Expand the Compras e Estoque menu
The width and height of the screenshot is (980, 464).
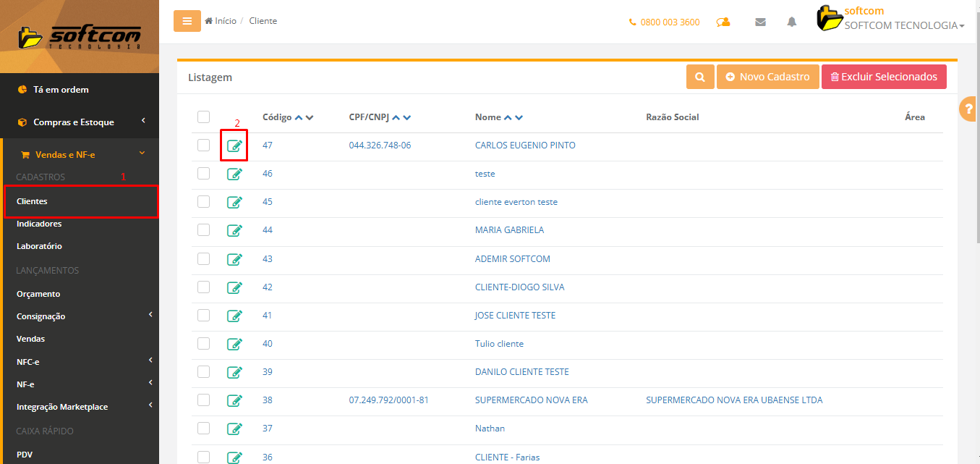pos(80,122)
